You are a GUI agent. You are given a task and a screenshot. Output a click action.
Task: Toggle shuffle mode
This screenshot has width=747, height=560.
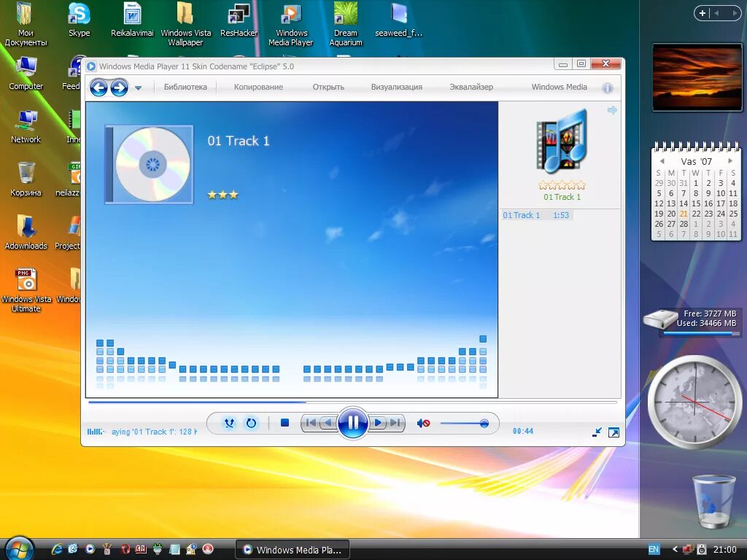point(229,423)
